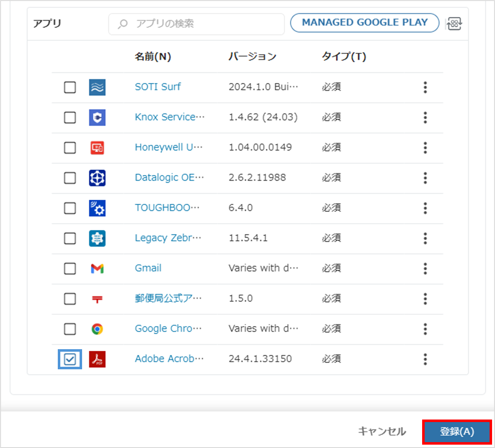
Task: Focus the アプリの検索 search field
Action: tap(196, 24)
